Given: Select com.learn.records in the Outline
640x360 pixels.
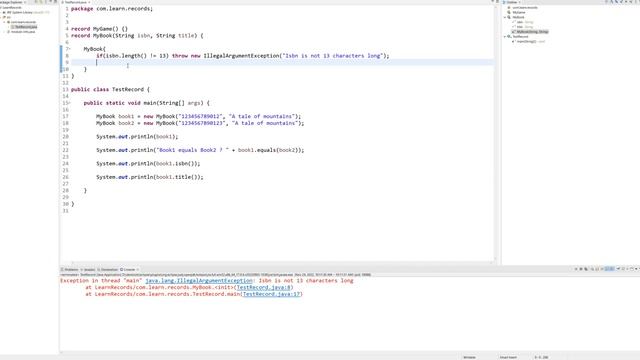Looking at the screenshot, I should [525, 8].
